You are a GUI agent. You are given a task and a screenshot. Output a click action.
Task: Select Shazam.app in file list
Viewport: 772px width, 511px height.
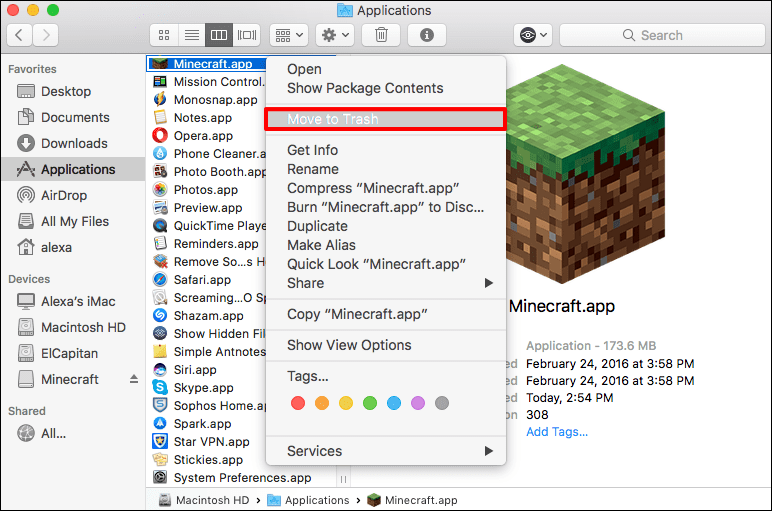pyautogui.click(x=207, y=316)
